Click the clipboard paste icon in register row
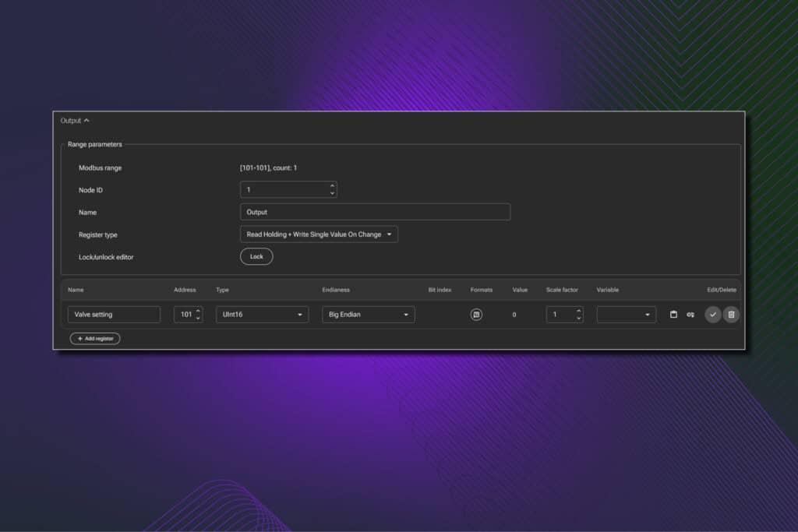 (x=673, y=315)
